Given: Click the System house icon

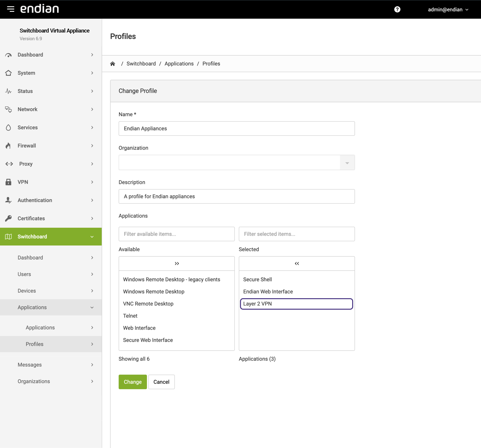Looking at the screenshot, I should click(x=8, y=73).
